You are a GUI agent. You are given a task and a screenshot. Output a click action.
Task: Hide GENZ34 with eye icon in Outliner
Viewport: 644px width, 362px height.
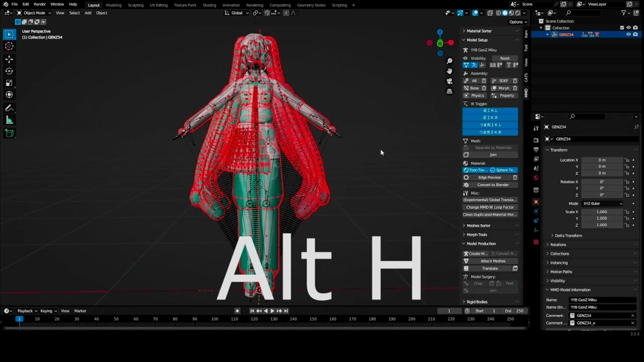[628, 34]
